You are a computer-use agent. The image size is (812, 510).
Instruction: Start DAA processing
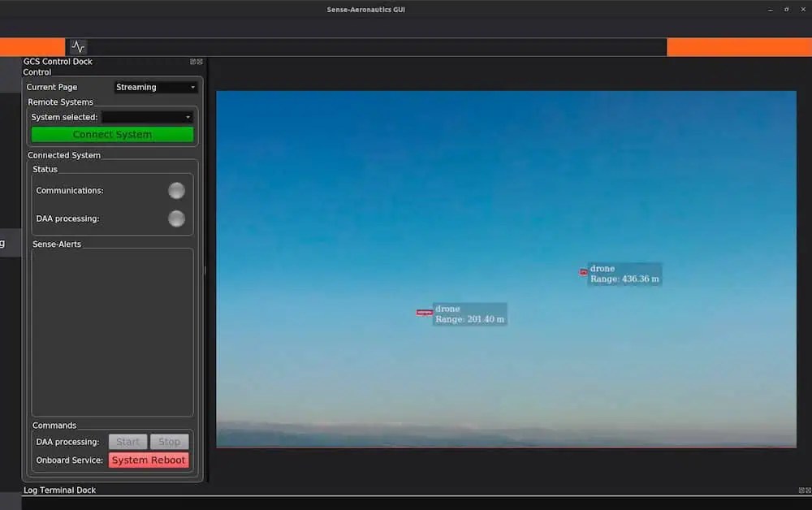(127, 442)
